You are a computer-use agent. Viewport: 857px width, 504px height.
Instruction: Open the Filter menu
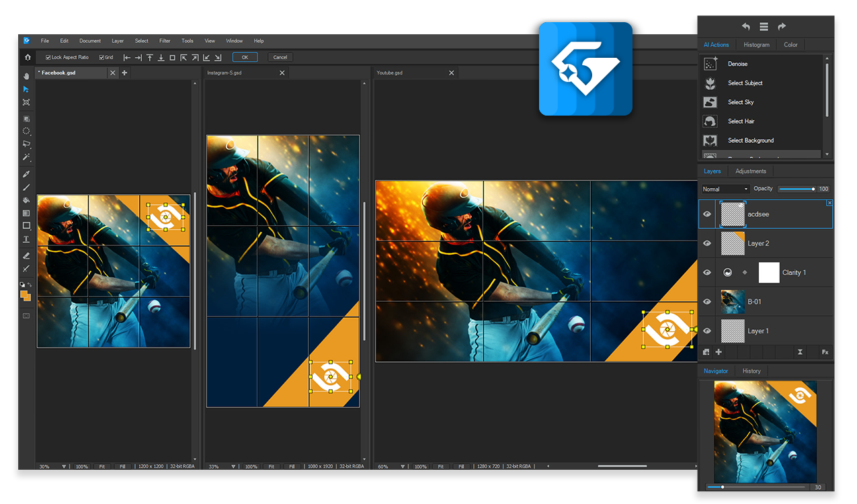165,41
